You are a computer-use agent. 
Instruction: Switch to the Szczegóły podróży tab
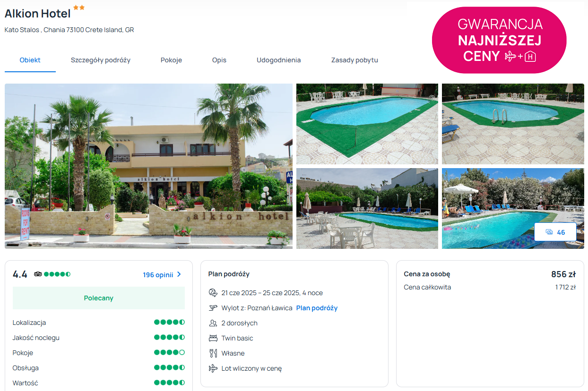pos(101,60)
